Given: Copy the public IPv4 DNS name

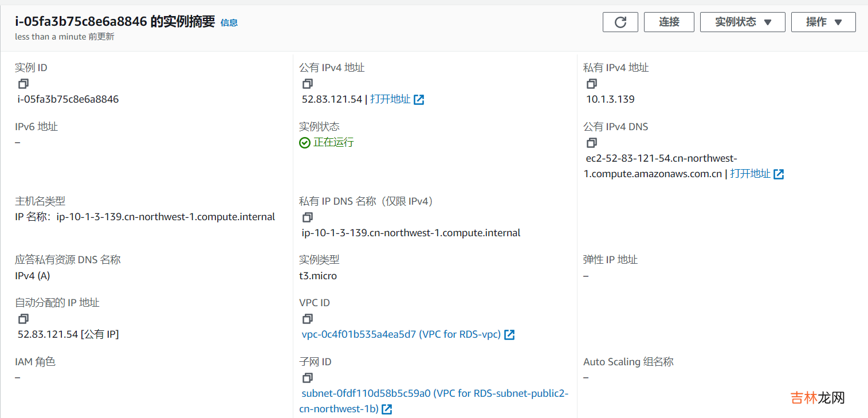Looking at the screenshot, I should [x=592, y=143].
